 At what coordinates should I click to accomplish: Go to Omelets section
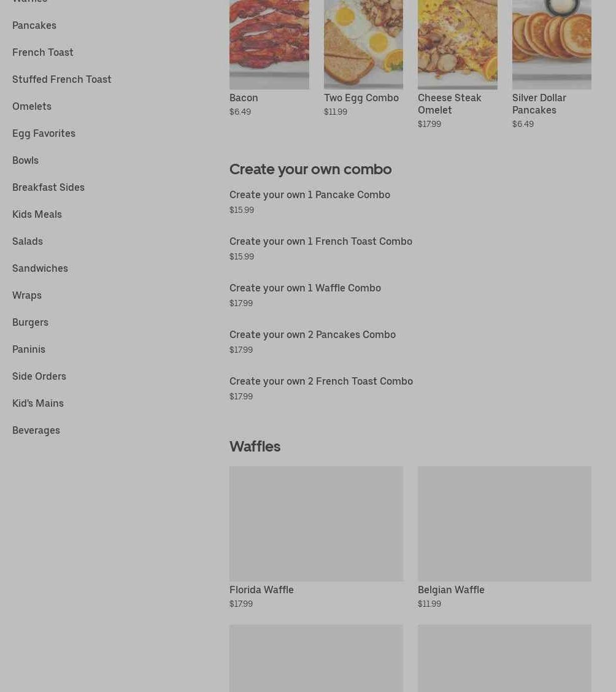pyautogui.click(x=32, y=106)
